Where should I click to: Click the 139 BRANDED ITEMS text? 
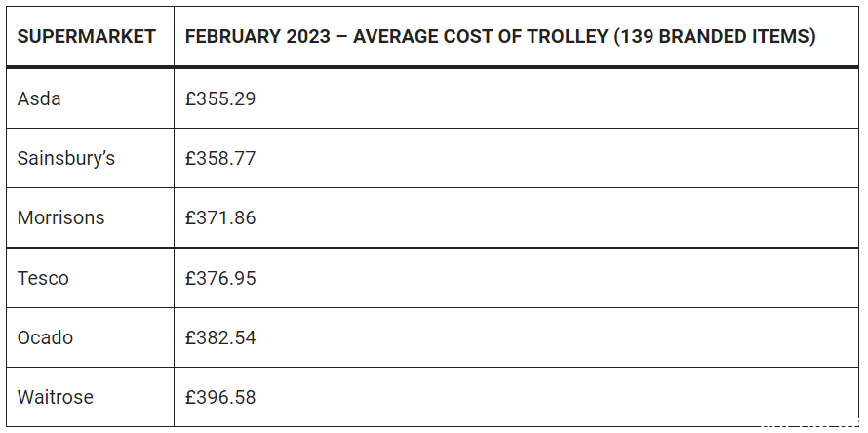(x=715, y=36)
